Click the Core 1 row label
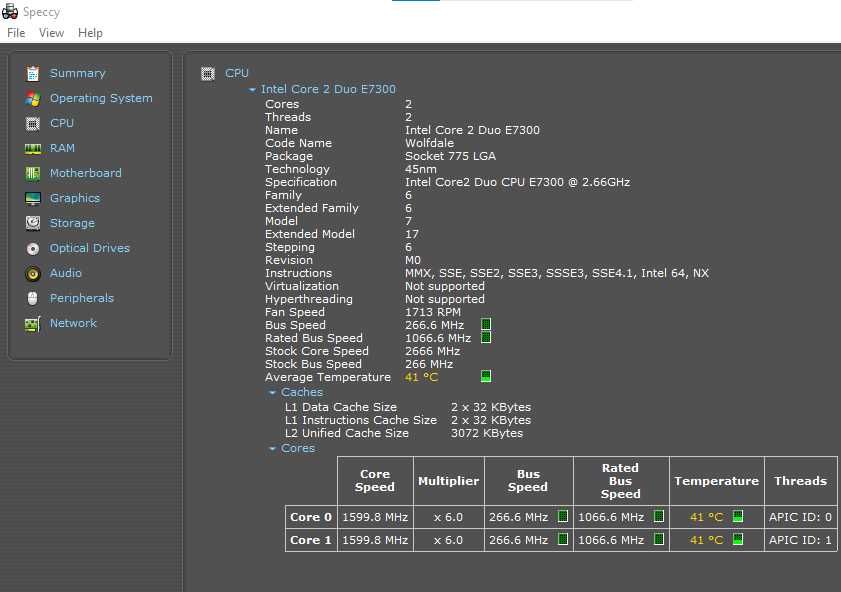841x592 pixels. pos(311,540)
